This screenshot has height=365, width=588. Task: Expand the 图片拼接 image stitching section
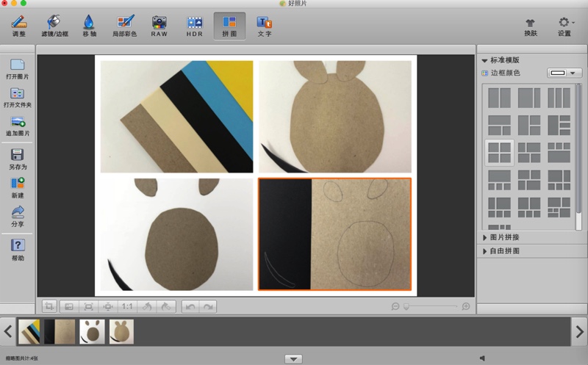pos(484,238)
